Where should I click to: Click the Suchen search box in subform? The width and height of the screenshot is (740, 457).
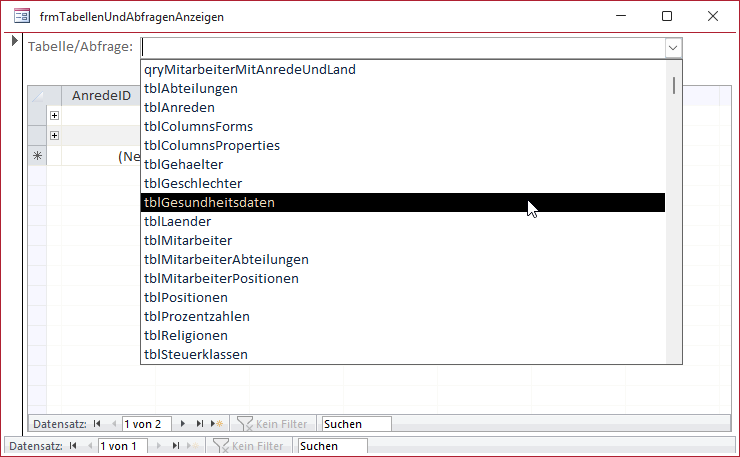[354, 424]
